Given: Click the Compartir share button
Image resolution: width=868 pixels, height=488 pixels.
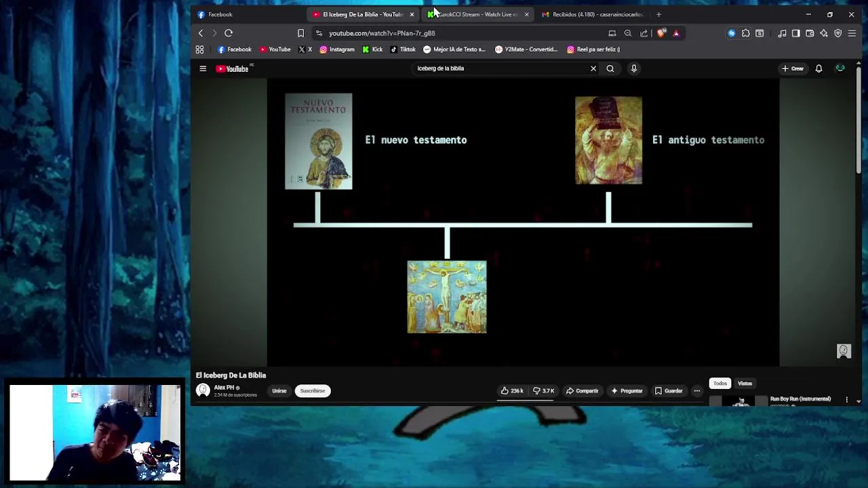Looking at the screenshot, I should pyautogui.click(x=583, y=391).
